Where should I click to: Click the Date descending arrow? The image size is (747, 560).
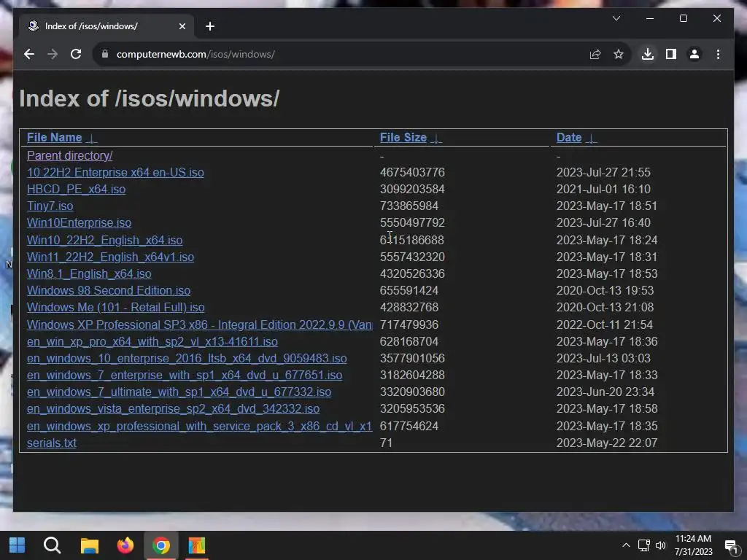tap(591, 138)
